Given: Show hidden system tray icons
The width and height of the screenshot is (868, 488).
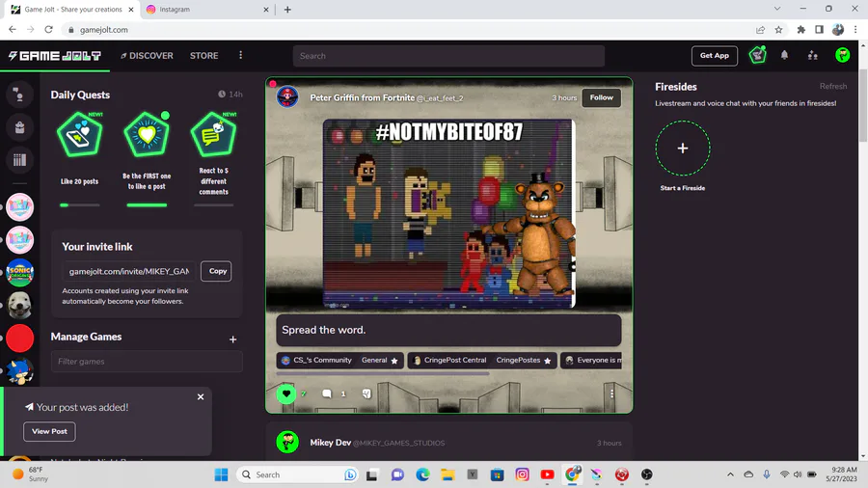Looking at the screenshot, I should coord(730,474).
